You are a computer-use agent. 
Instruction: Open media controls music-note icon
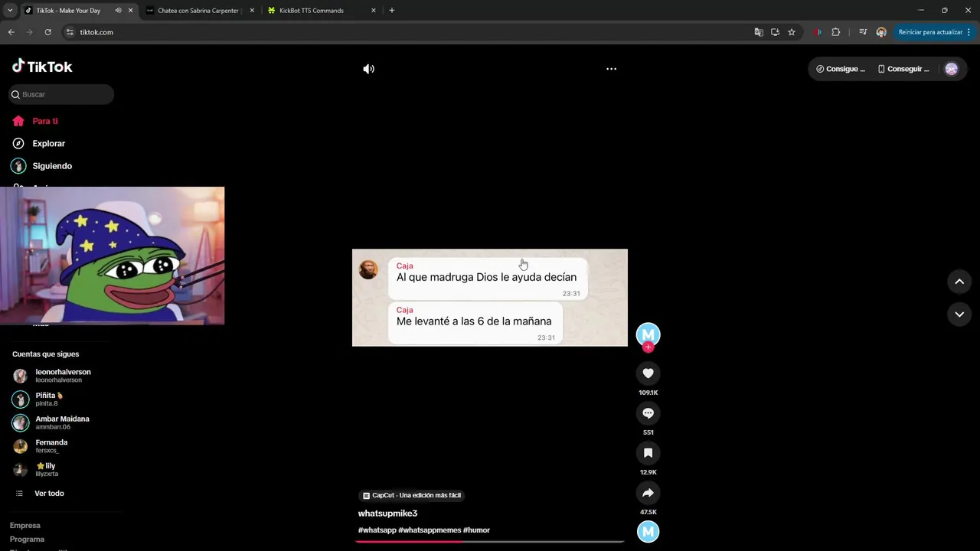pos(863,32)
